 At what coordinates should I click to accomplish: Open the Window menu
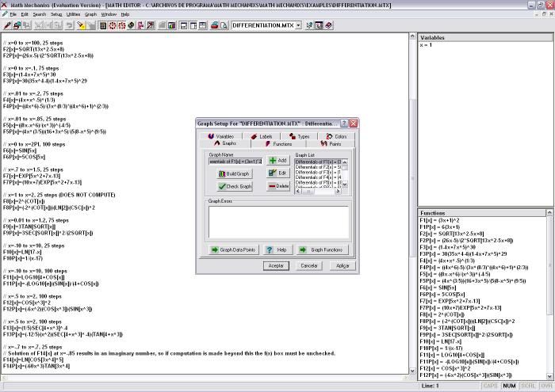pyautogui.click(x=109, y=14)
